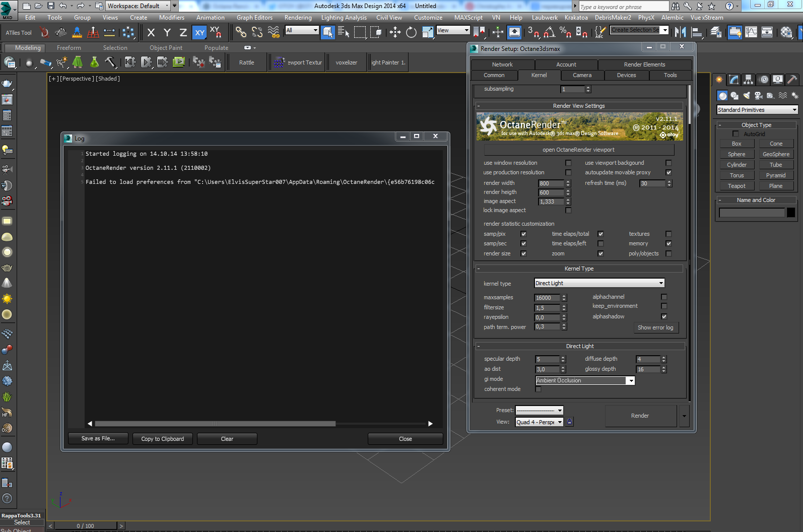Activate the Select and Rotate tool
Screen dimensions: 803x532
point(411,33)
